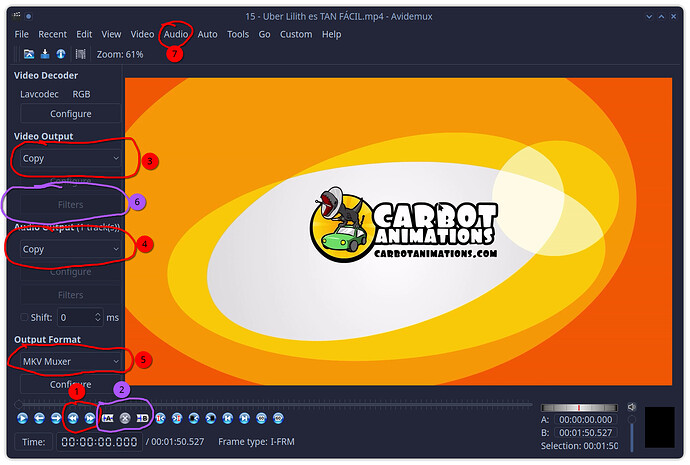The image size is (690, 465).
Task: Click the Lavcodec decoder label
Action: pyautogui.click(x=39, y=94)
